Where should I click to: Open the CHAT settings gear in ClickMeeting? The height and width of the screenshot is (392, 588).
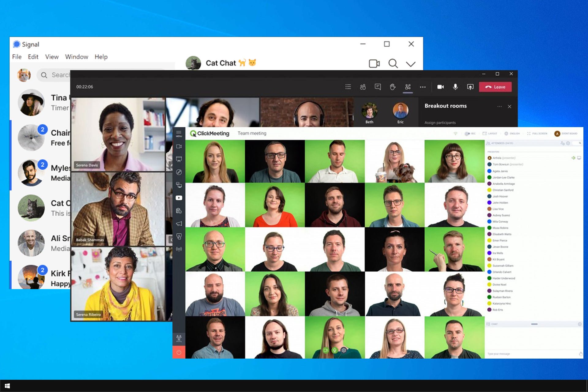pyautogui.click(x=580, y=324)
